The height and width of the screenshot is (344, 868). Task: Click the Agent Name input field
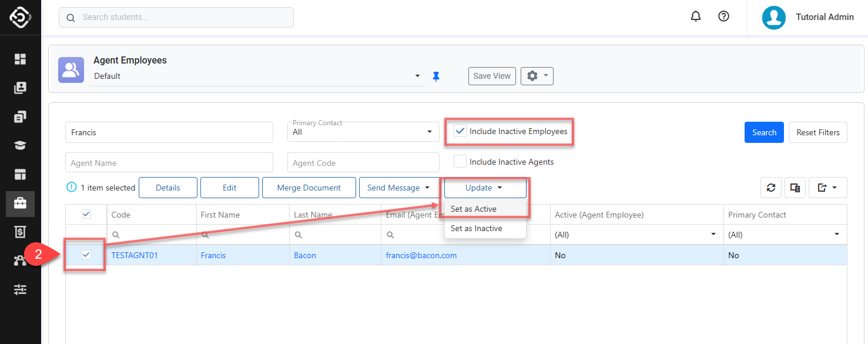pos(169,163)
